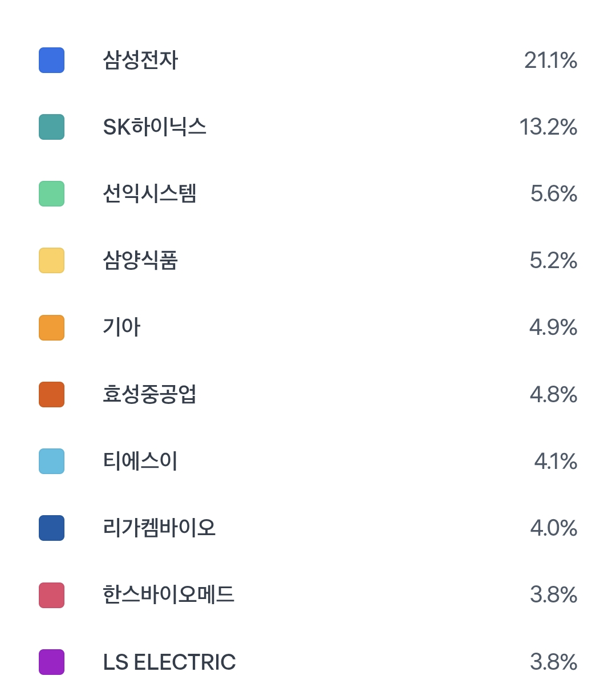This screenshot has width=616, height=700.
Task: Click the LS ELECTRIC label
Action: pyautogui.click(x=169, y=662)
